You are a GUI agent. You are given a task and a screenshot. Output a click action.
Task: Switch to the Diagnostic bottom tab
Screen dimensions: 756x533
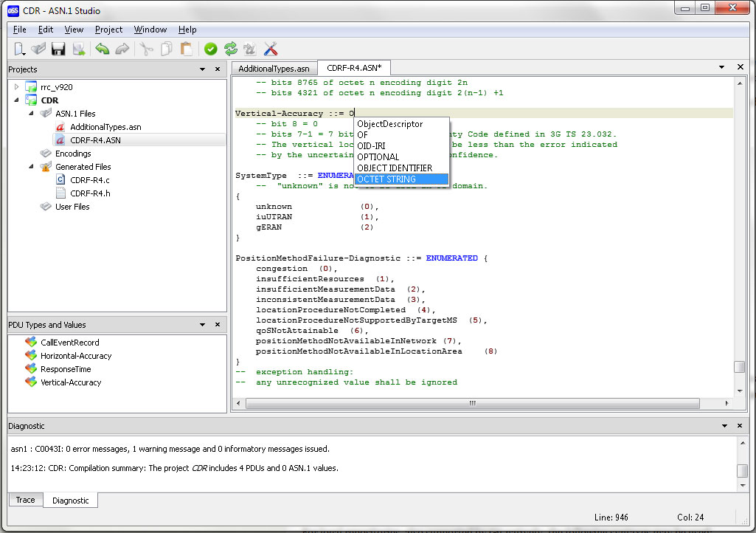tap(70, 501)
